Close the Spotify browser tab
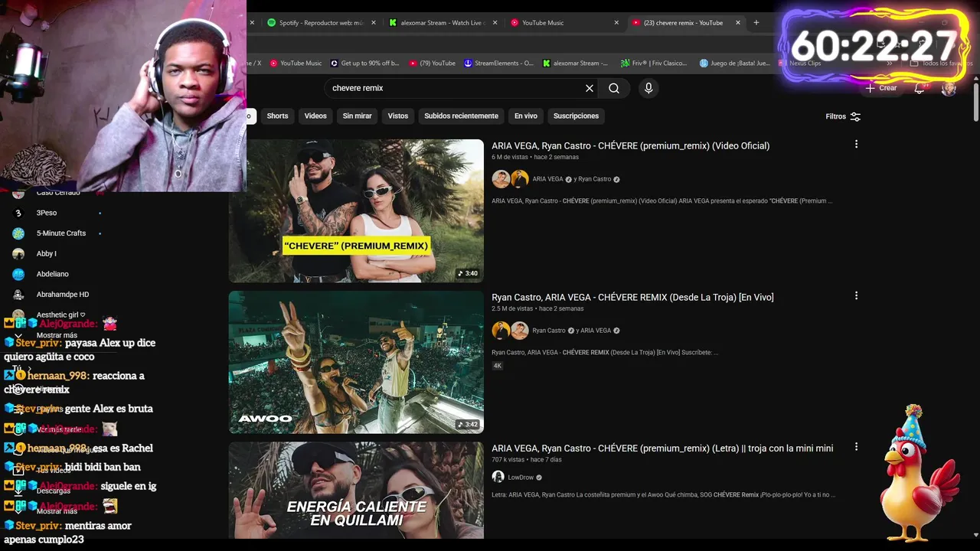The height and width of the screenshot is (551, 980). click(374, 23)
